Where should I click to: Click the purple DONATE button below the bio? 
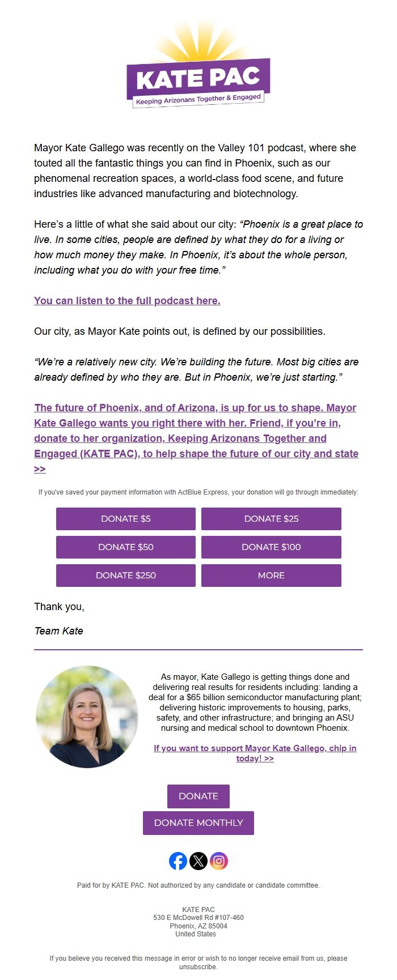click(198, 796)
